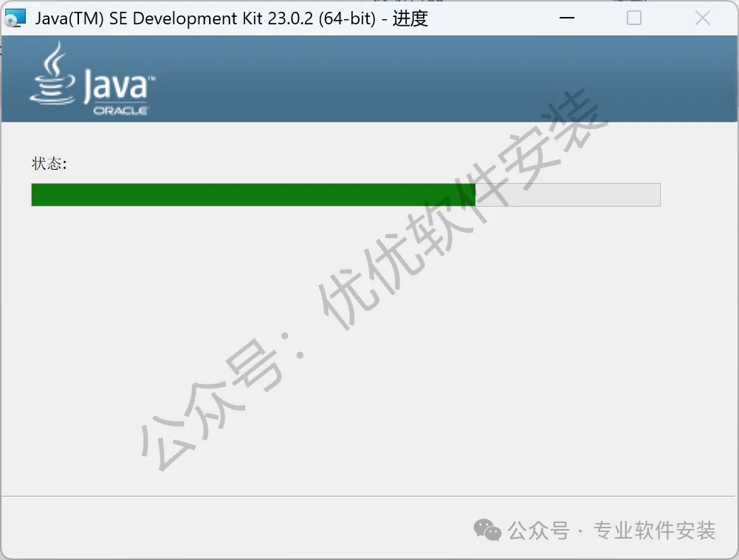Viewport: 739px width, 560px height.
Task: Click the diagonal 优优软件安装 watermark
Action: 462,210
